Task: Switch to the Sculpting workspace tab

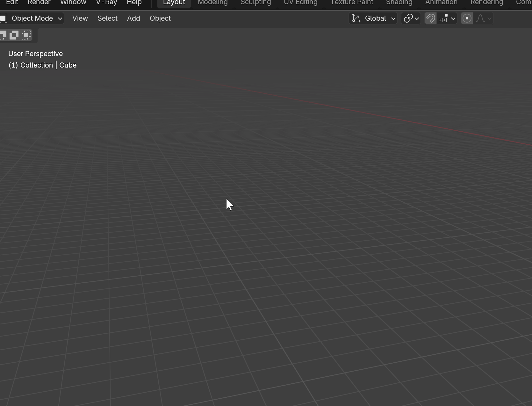Action: (255, 3)
